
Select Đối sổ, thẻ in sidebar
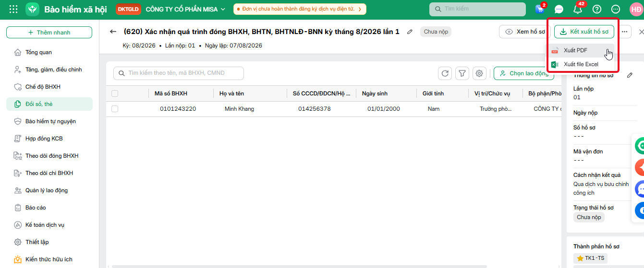tap(49, 104)
